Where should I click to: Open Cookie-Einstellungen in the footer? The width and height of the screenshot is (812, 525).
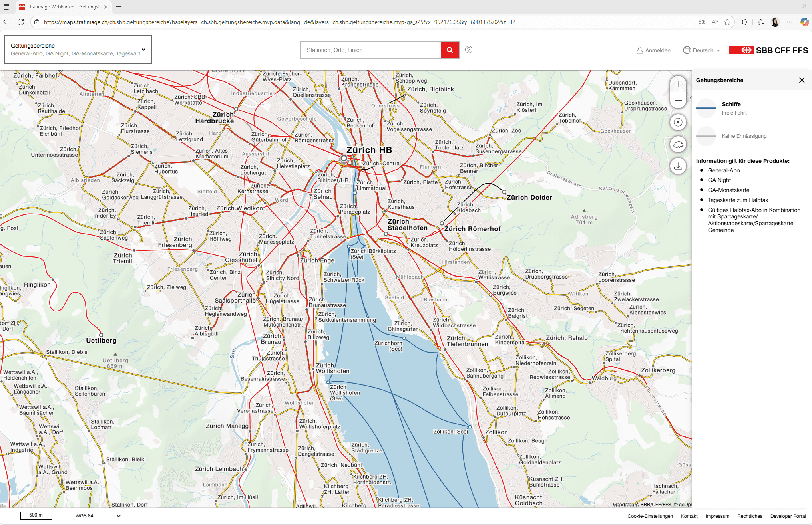(650, 516)
